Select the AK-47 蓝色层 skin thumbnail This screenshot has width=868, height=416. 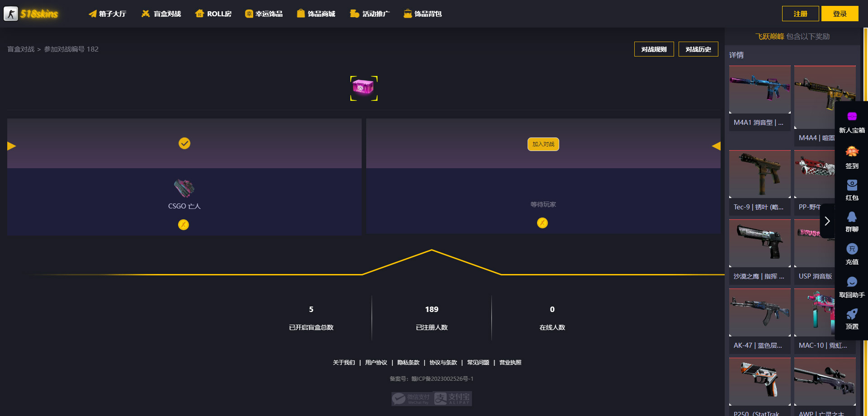click(760, 312)
